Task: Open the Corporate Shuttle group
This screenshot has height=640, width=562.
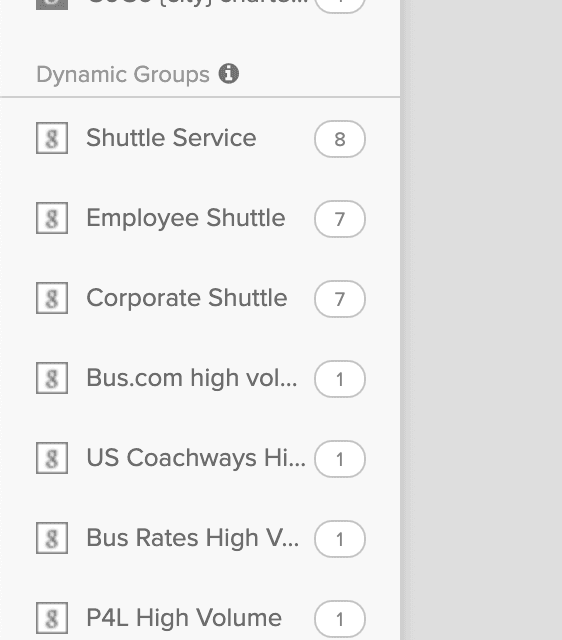Action: point(187,298)
